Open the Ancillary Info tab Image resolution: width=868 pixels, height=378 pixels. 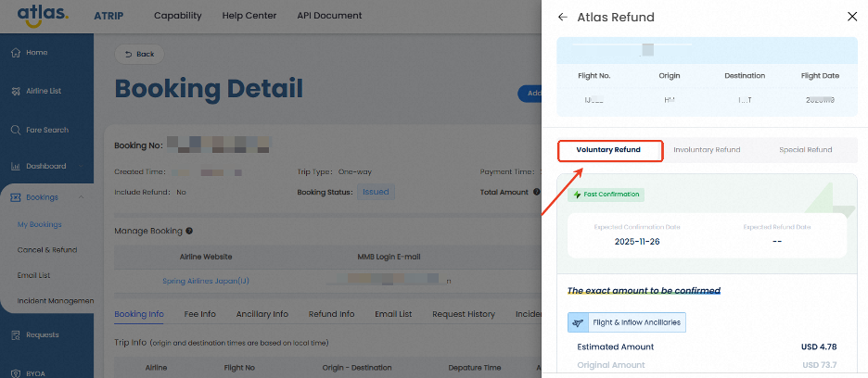point(262,314)
